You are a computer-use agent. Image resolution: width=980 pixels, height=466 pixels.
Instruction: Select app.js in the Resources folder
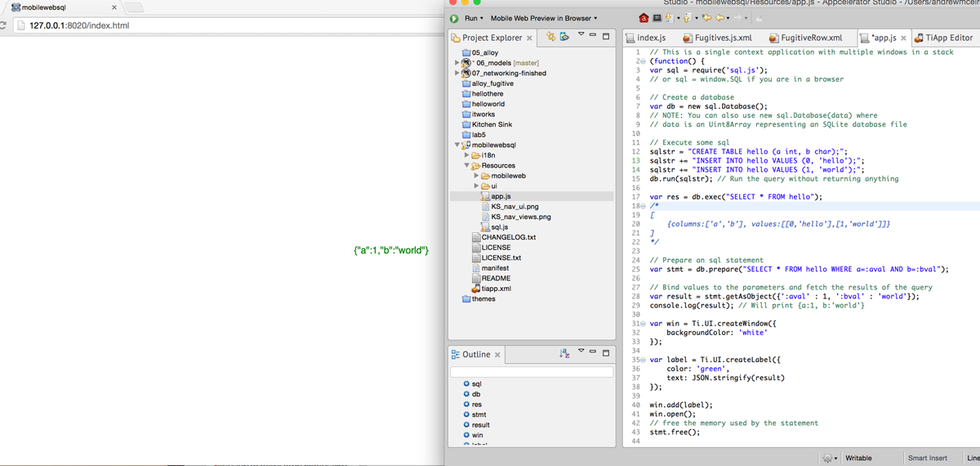(x=497, y=196)
